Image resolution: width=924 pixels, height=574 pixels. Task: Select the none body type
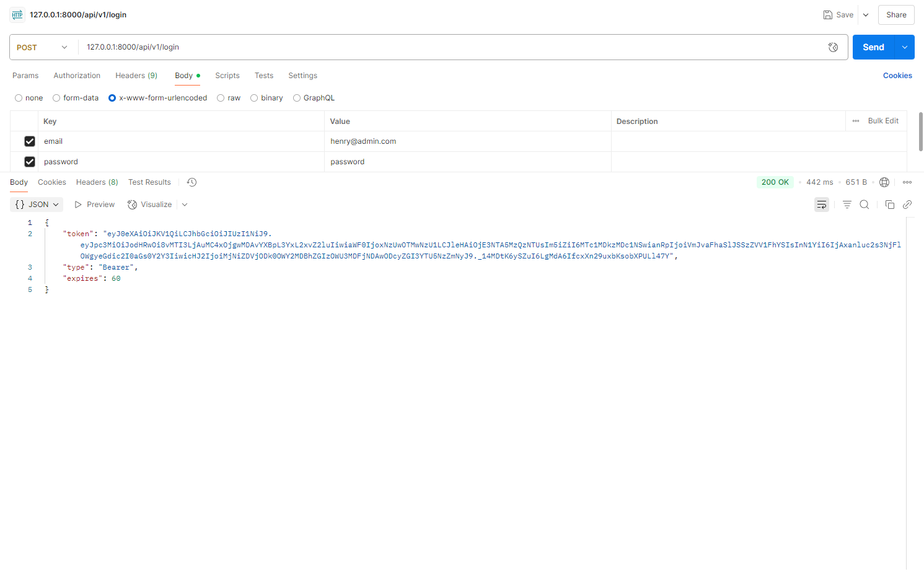[x=19, y=98]
